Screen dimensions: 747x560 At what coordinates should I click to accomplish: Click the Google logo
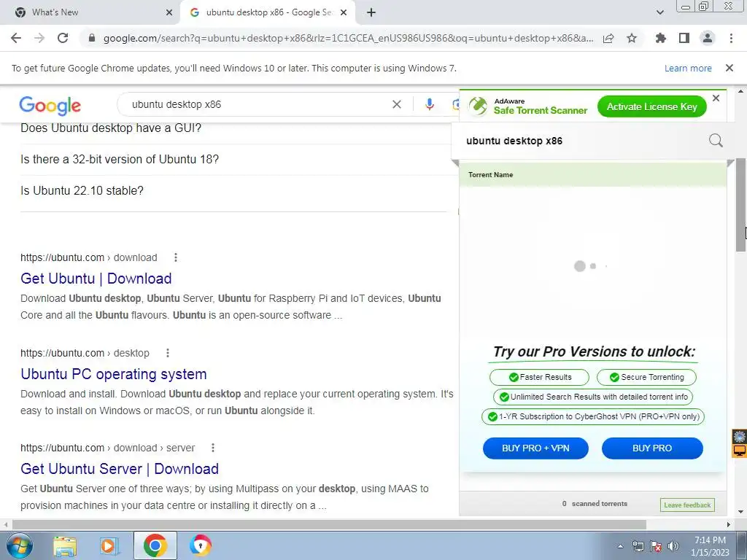point(50,105)
